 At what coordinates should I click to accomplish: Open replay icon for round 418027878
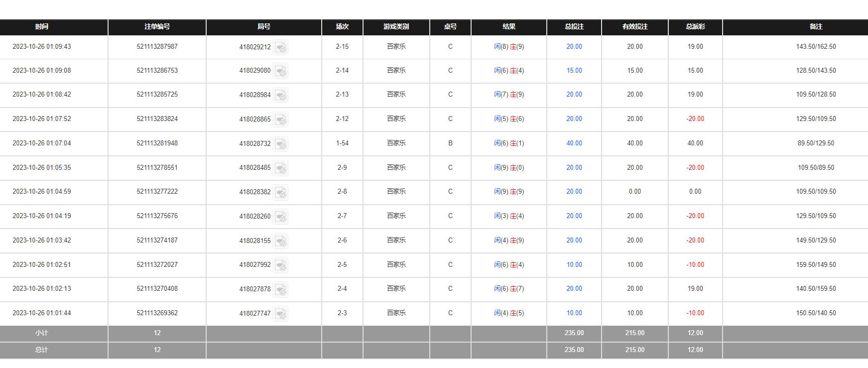281,289
